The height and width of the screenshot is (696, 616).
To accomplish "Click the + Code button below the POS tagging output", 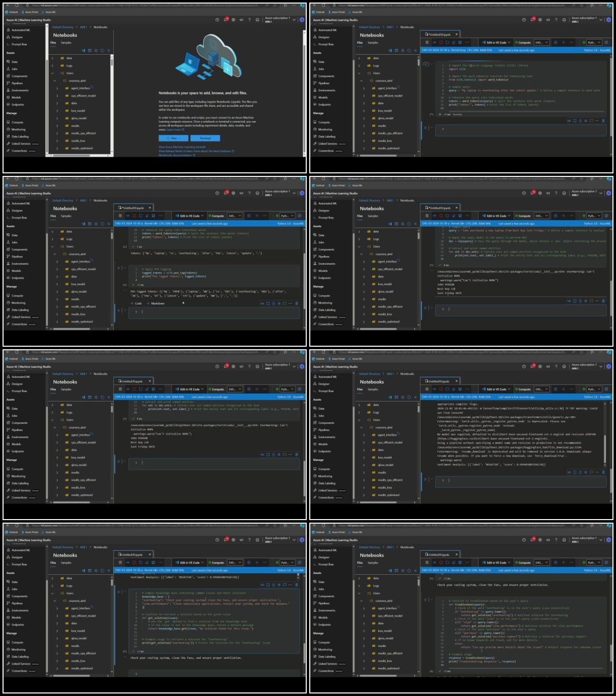I will [136, 303].
